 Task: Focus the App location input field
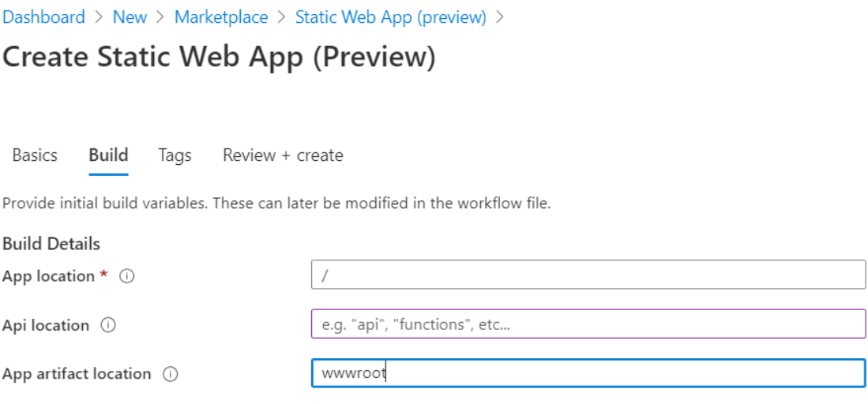point(588,275)
